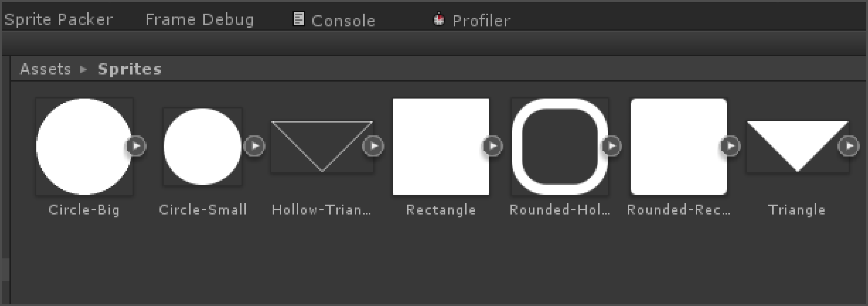Click the Sprites breadcrumb folder
This screenshot has width=868, height=306.
(130, 69)
